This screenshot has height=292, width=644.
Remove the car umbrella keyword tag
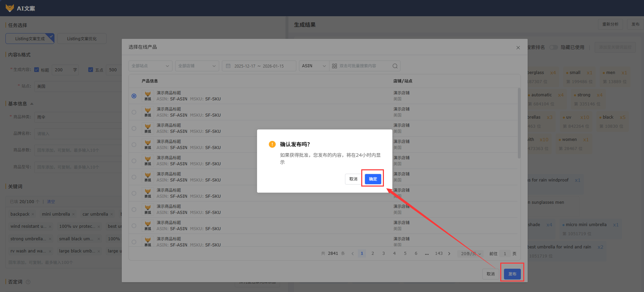pos(112,214)
